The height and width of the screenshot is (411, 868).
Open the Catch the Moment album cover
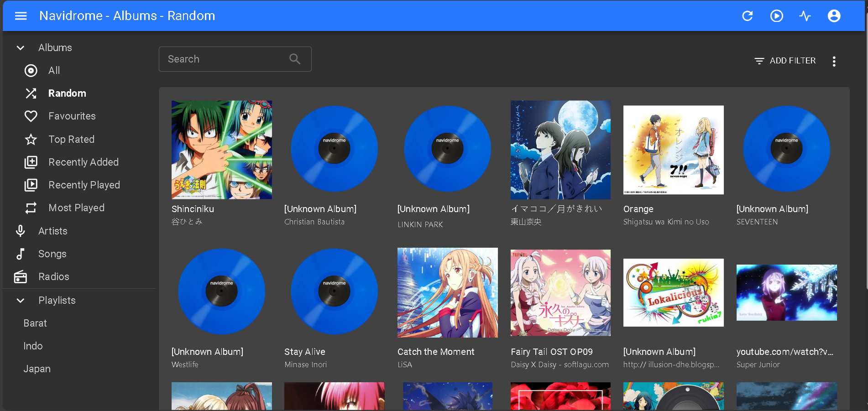(x=447, y=292)
